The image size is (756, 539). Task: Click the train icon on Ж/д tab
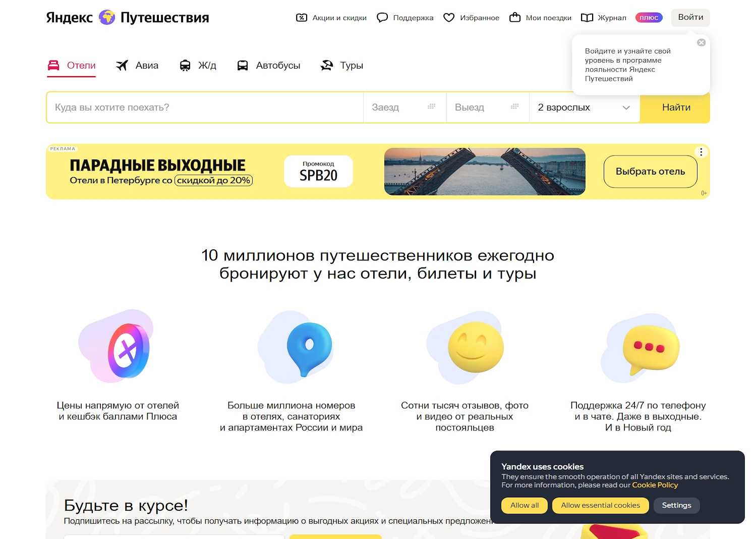185,66
